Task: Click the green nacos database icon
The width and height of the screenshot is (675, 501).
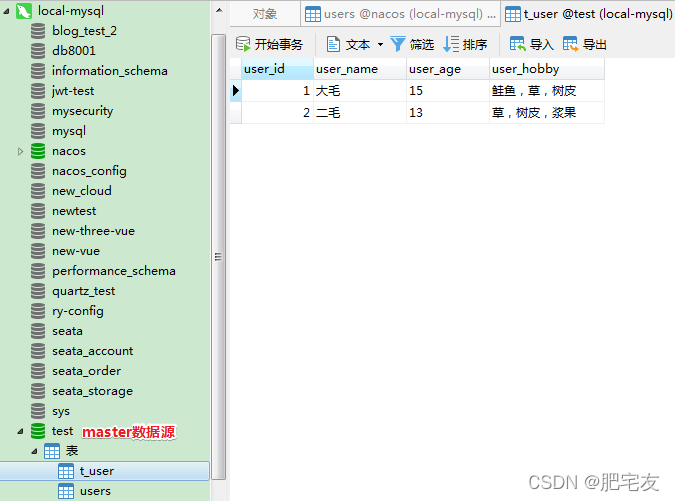Action: [38, 151]
